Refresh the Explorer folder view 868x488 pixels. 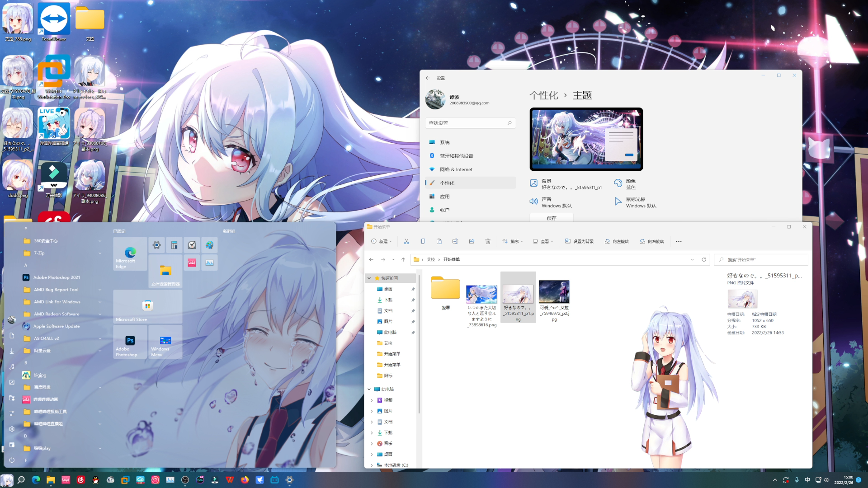[x=703, y=259]
